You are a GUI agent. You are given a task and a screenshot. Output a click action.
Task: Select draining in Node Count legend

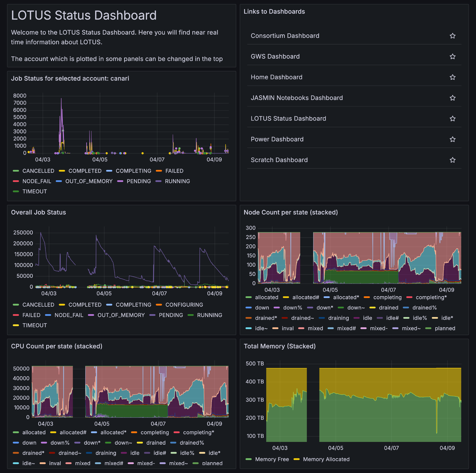[x=338, y=318]
